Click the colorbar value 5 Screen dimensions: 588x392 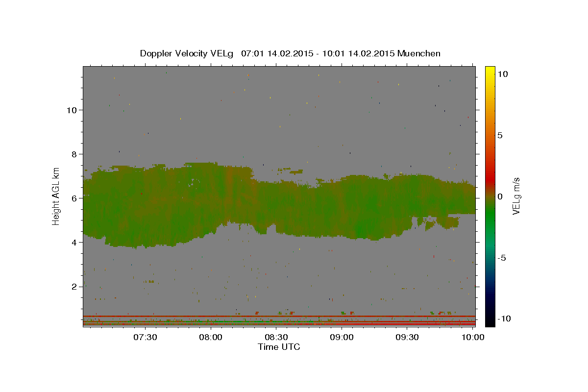(500, 135)
